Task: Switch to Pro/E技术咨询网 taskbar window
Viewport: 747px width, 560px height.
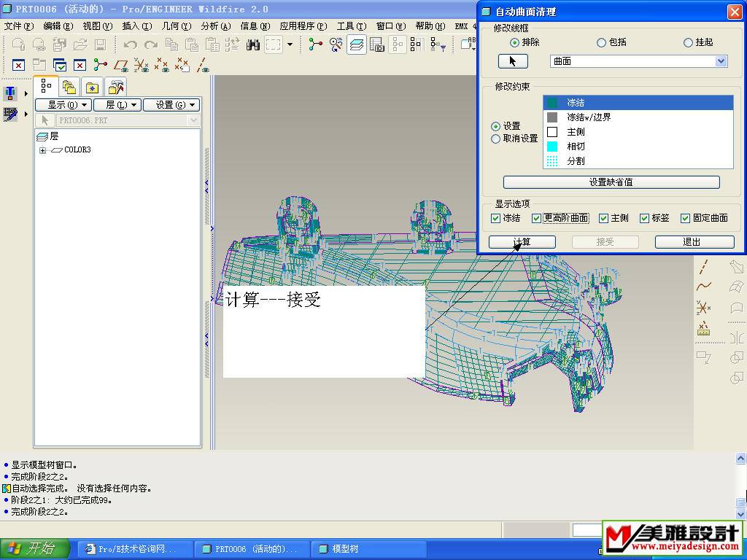Action: [136, 549]
